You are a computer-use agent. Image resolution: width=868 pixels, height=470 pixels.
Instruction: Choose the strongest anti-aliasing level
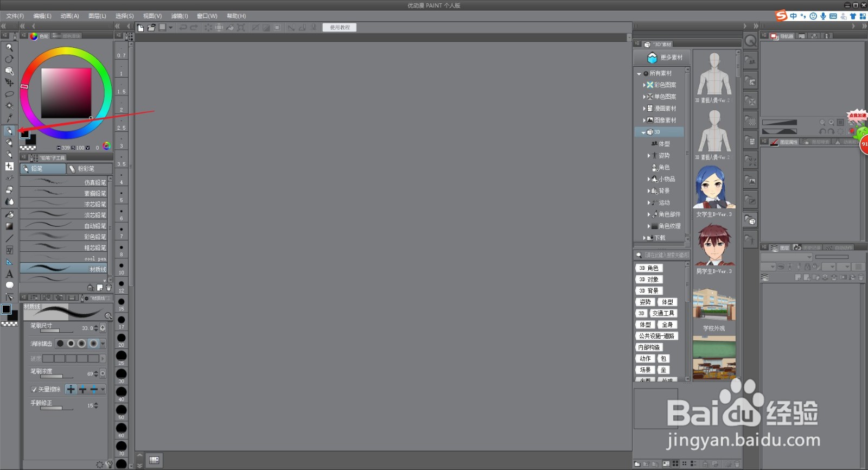point(93,344)
